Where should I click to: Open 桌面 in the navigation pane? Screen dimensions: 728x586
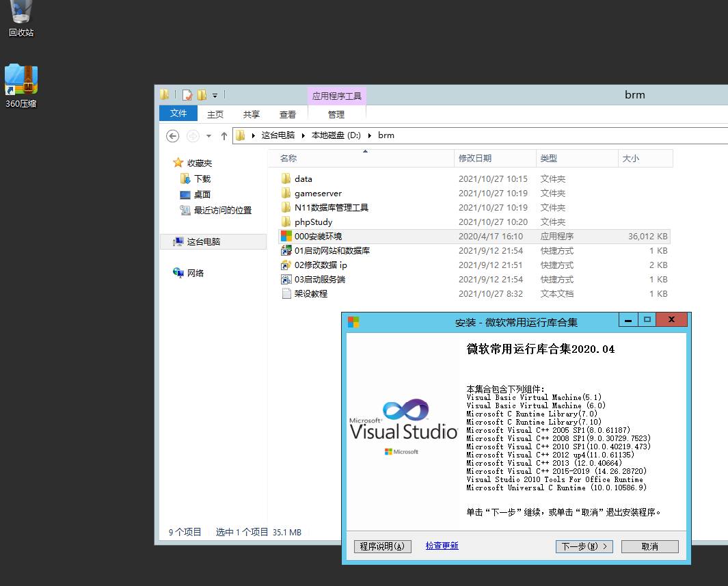tap(202, 195)
